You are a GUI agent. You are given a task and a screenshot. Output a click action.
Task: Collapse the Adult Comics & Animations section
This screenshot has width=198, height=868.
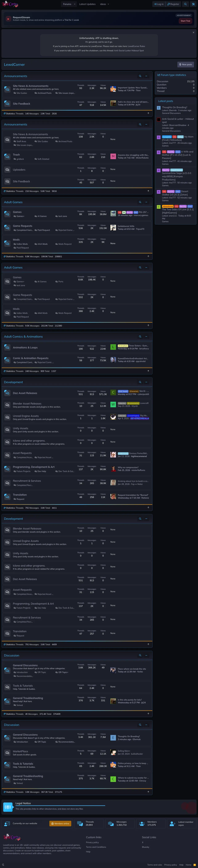(x=146, y=336)
